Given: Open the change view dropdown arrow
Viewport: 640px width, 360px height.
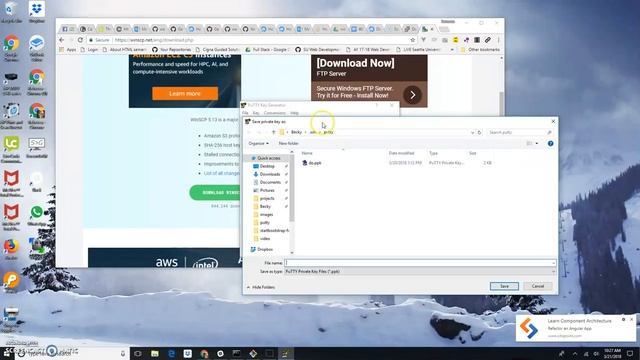Looking at the screenshot, I should tap(537, 144).
